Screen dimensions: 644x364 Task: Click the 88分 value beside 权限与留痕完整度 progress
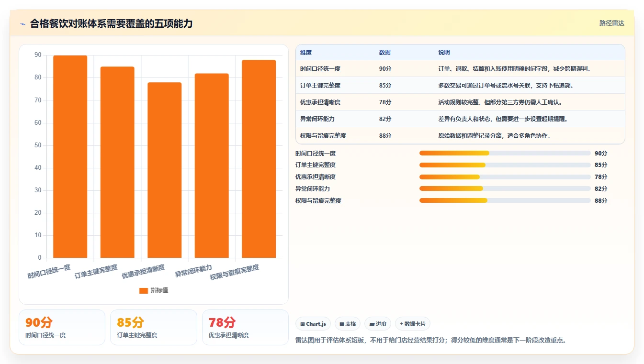click(601, 201)
